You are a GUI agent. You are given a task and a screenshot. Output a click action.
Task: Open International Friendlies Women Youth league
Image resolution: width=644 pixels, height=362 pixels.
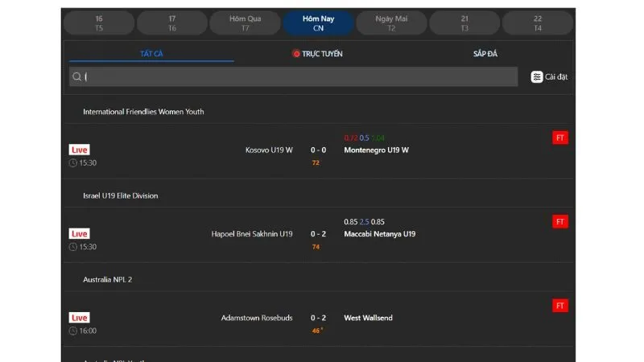click(x=143, y=112)
